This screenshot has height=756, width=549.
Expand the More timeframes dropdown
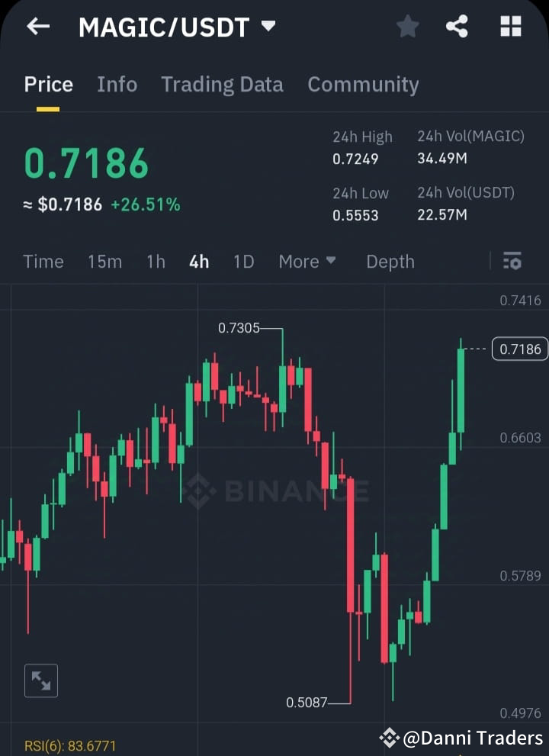pos(307,262)
